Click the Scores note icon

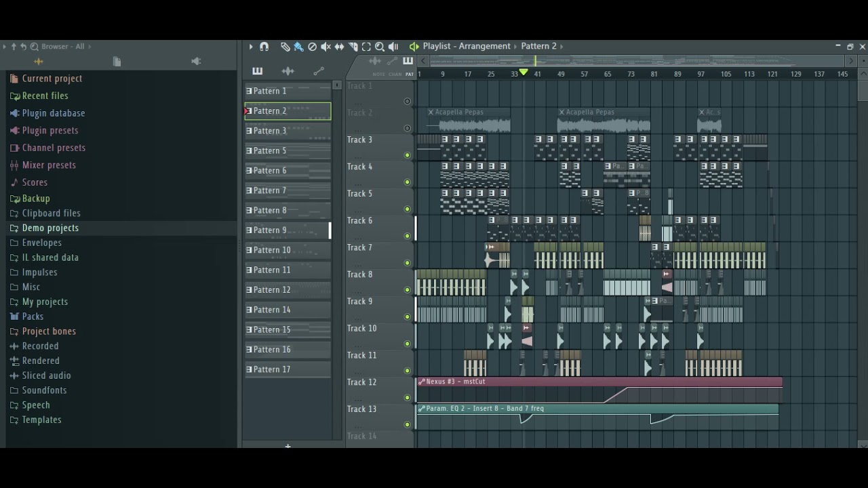coord(14,182)
